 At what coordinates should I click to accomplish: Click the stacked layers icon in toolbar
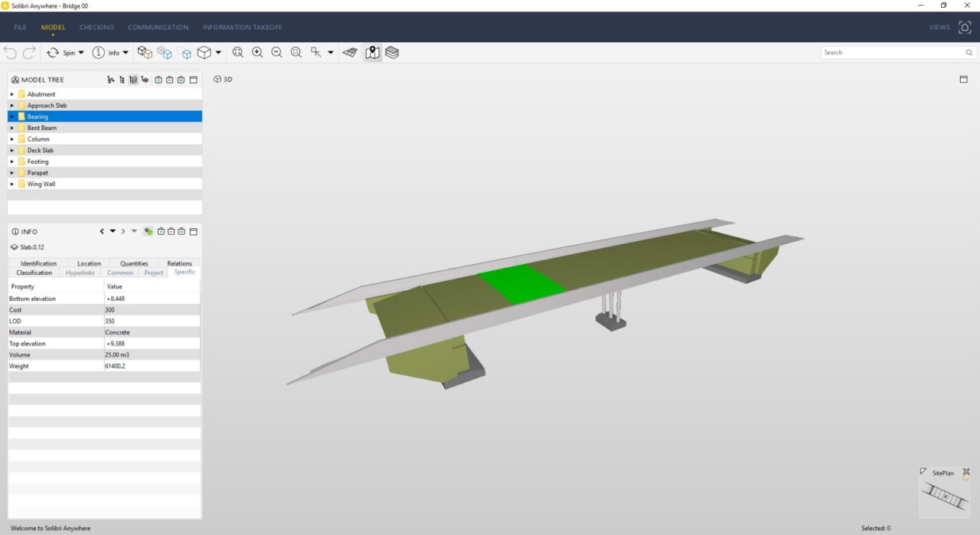[392, 53]
